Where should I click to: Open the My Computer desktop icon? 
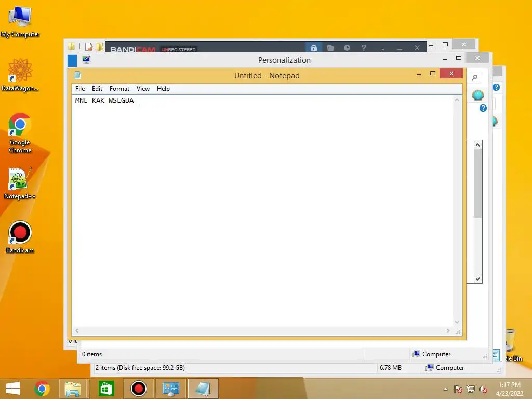tap(20, 21)
